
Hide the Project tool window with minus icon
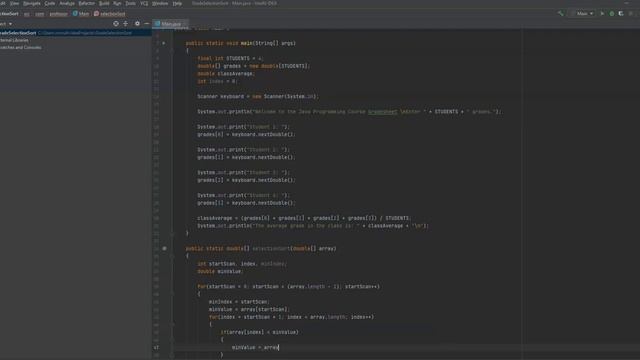pyautogui.click(x=147, y=24)
